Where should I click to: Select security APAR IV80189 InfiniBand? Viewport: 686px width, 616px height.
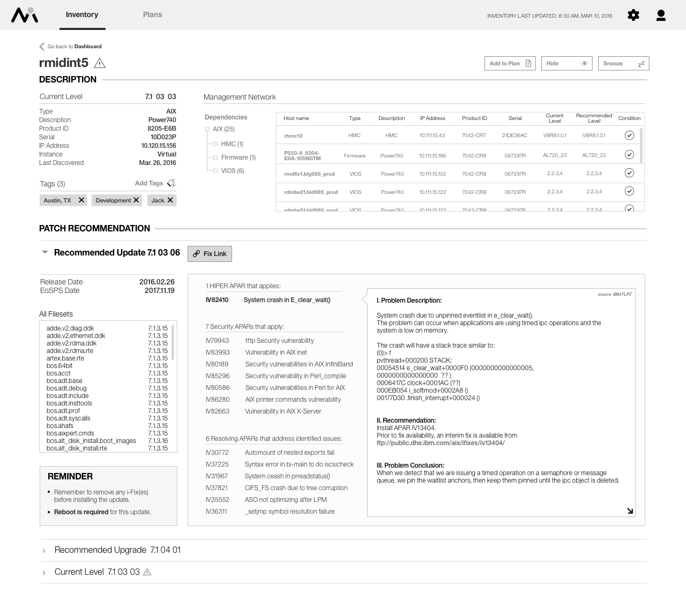(279, 364)
